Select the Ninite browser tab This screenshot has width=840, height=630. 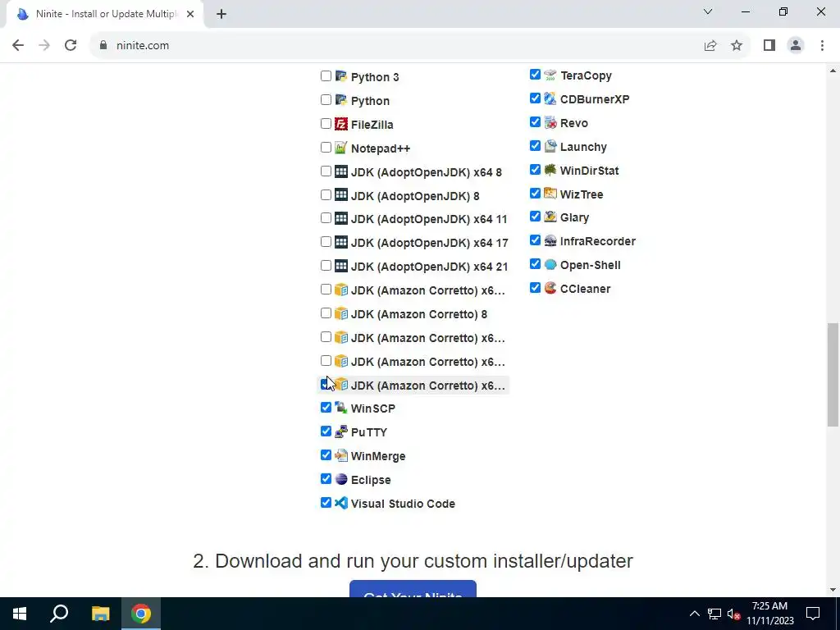[106, 14]
